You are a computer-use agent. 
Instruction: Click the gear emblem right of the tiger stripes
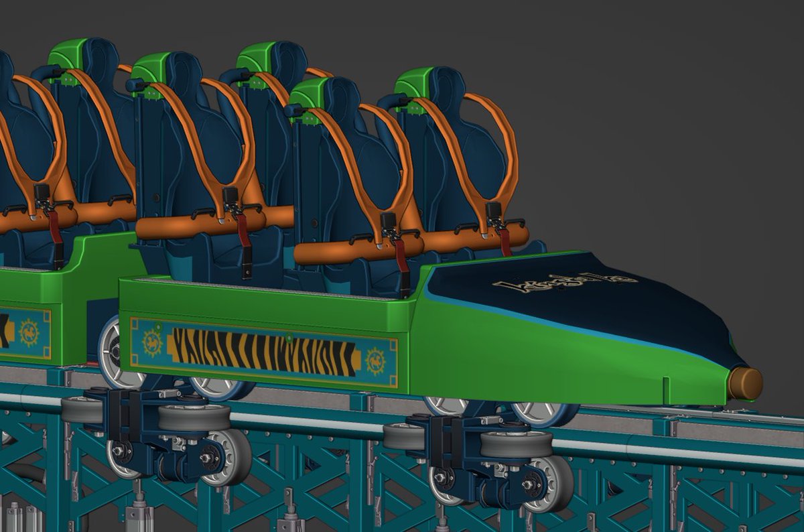[x=375, y=361]
